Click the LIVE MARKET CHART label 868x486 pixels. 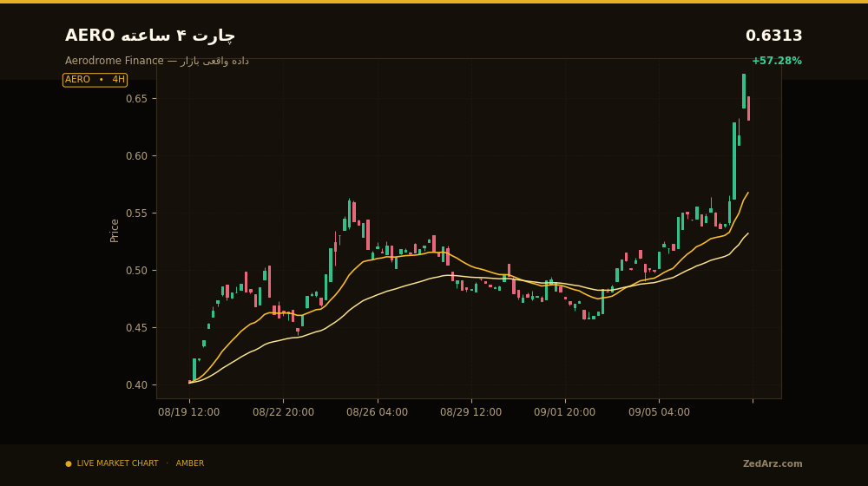coord(117,463)
